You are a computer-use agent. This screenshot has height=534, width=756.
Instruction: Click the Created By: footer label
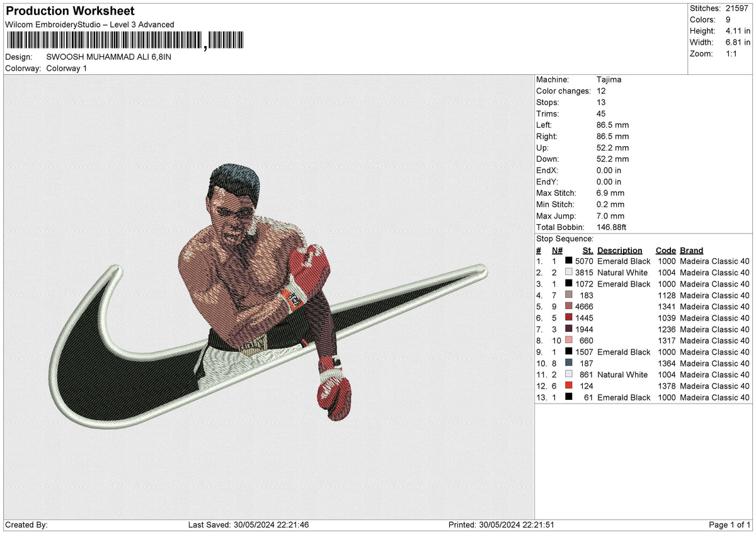tap(26, 525)
